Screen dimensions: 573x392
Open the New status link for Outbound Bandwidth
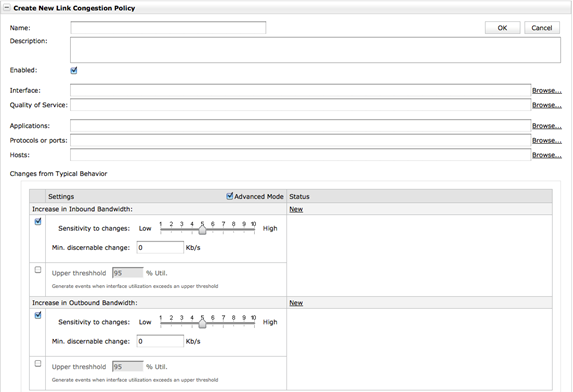click(296, 303)
